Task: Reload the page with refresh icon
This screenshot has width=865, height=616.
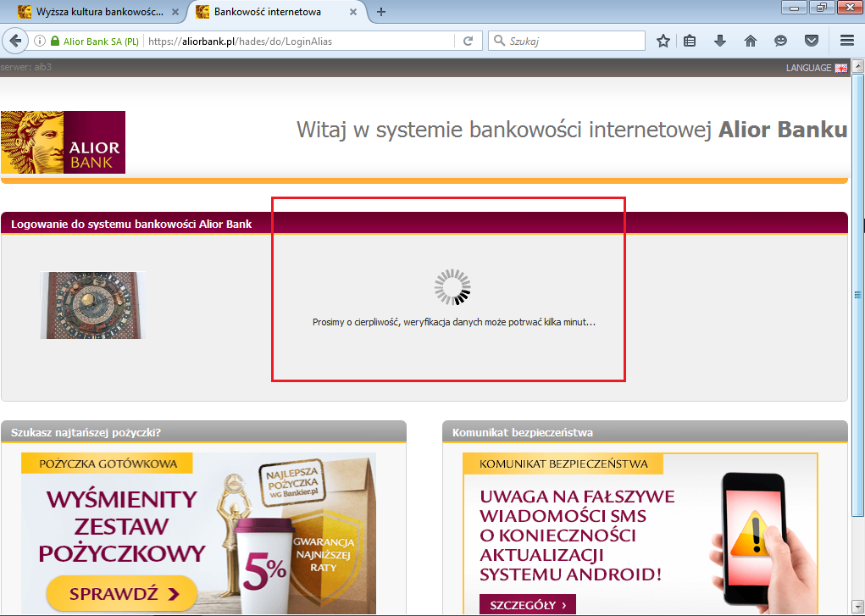Action: coord(468,41)
